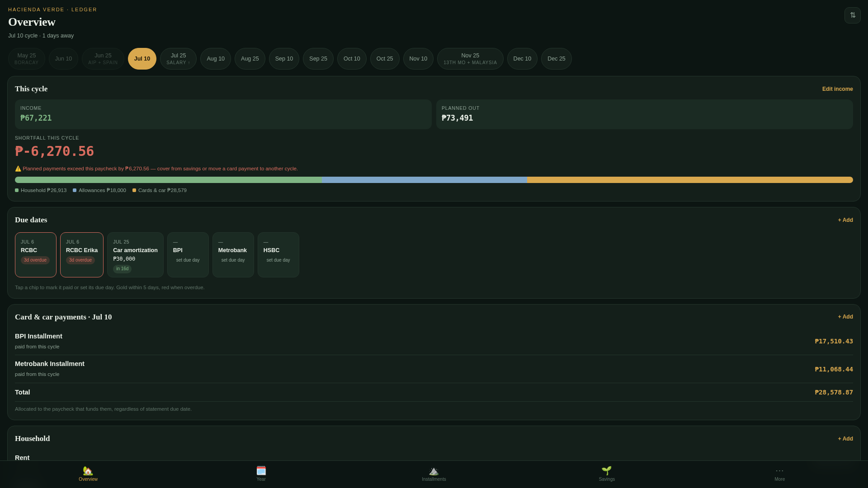
Task: Click the ₱17,510.43 amount
Action: pyautogui.click(x=834, y=341)
